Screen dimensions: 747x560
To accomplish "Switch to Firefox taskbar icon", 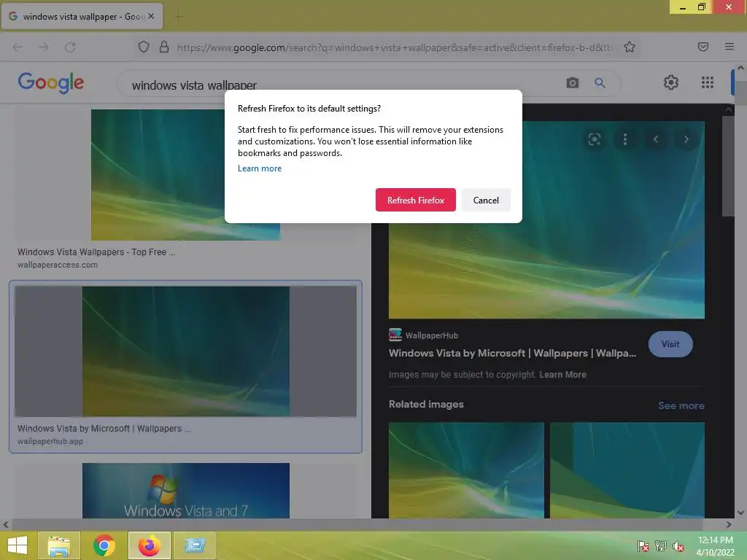I will point(149,545).
